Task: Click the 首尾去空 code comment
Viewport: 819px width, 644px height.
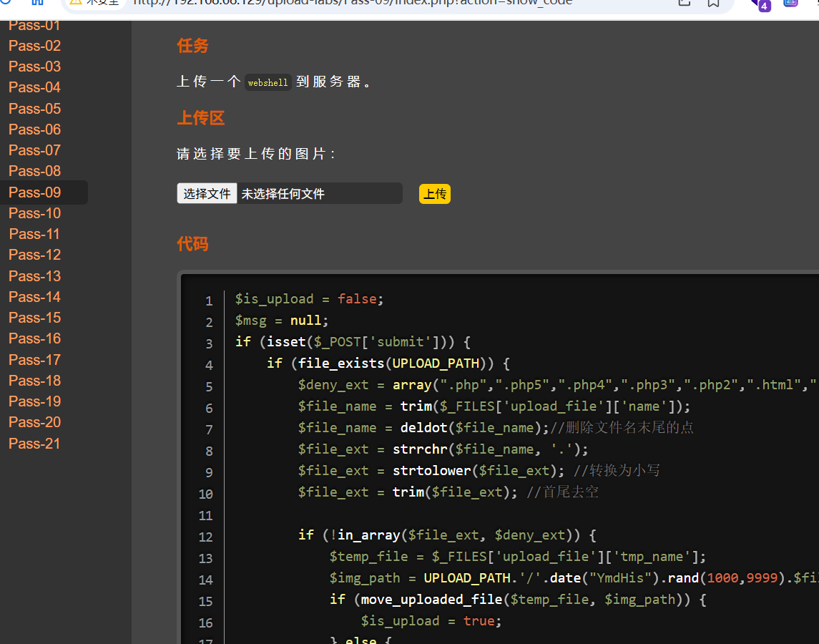Action: coord(562,492)
